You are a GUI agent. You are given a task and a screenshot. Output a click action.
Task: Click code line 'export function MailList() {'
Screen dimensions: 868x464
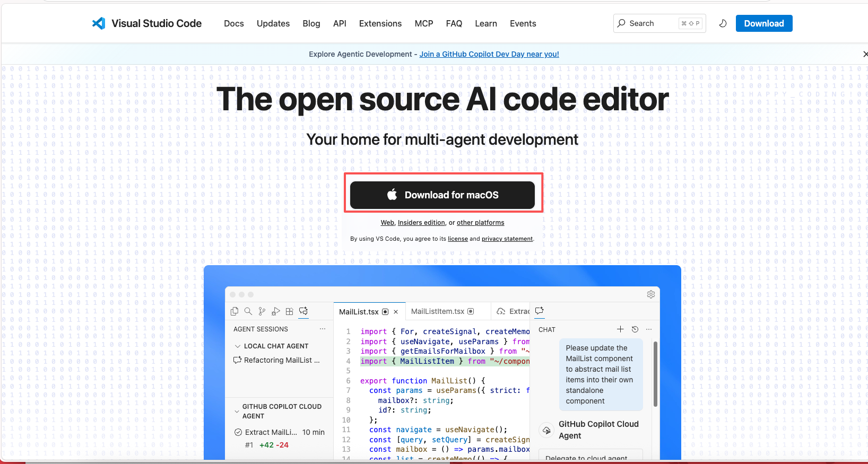pyautogui.click(x=423, y=381)
